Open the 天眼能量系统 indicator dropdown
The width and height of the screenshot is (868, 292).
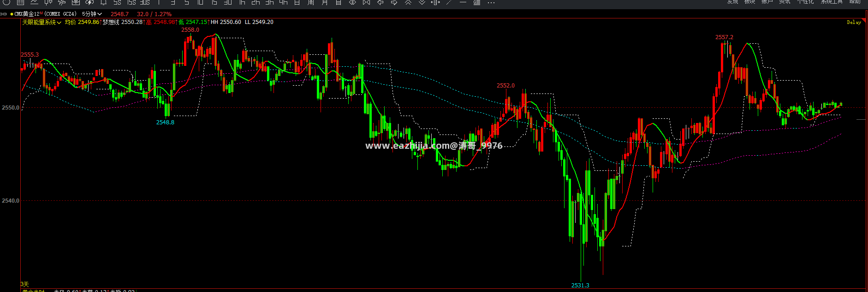[42, 22]
